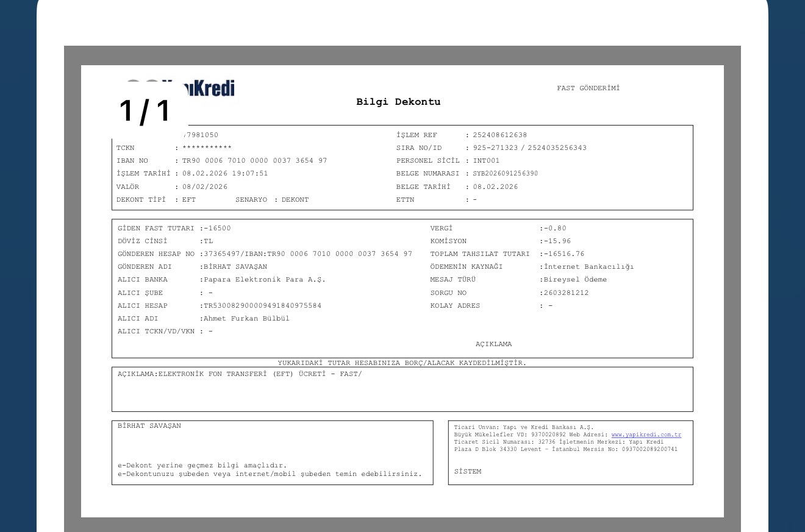Select the "e-Dekontunuzu şubeden veya internet/mobil..." line
The image size is (805, 532).
click(270, 474)
